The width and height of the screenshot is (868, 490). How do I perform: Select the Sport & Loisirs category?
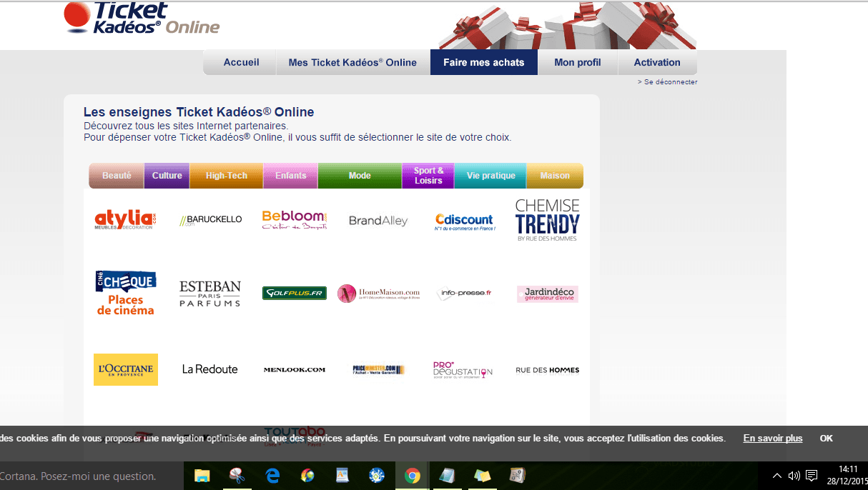coord(428,176)
